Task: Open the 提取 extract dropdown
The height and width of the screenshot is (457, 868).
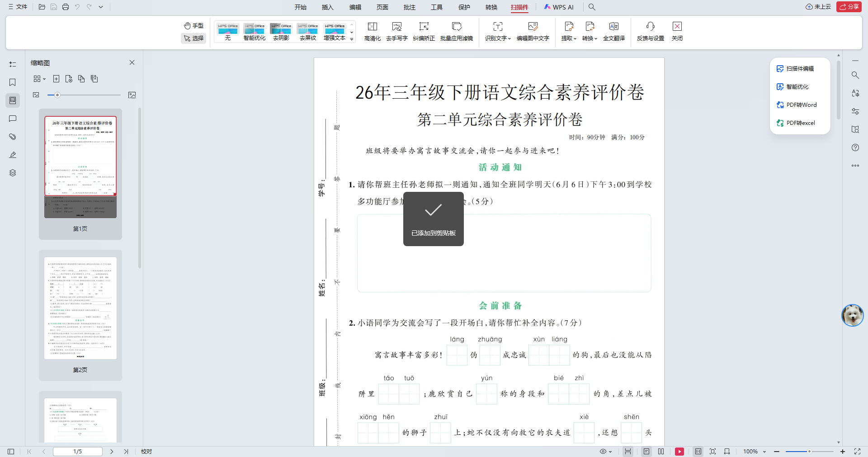Action: pos(568,32)
